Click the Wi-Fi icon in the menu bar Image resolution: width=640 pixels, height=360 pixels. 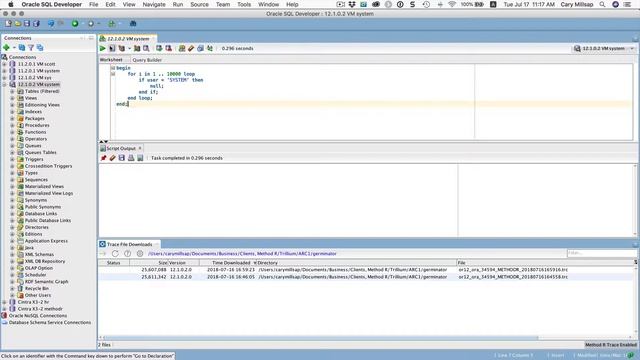[x=452, y=4]
